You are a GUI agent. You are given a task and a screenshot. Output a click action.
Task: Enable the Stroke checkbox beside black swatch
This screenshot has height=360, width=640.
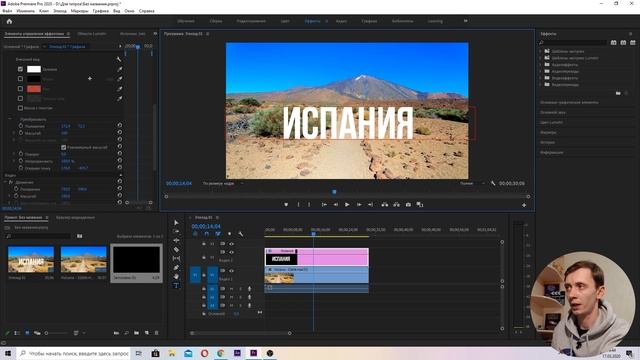click(20, 79)
